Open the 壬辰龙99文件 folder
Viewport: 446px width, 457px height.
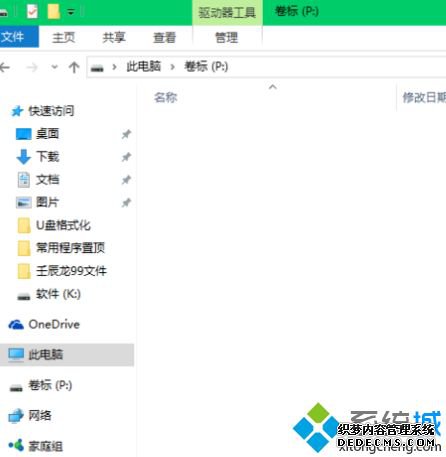71,271
